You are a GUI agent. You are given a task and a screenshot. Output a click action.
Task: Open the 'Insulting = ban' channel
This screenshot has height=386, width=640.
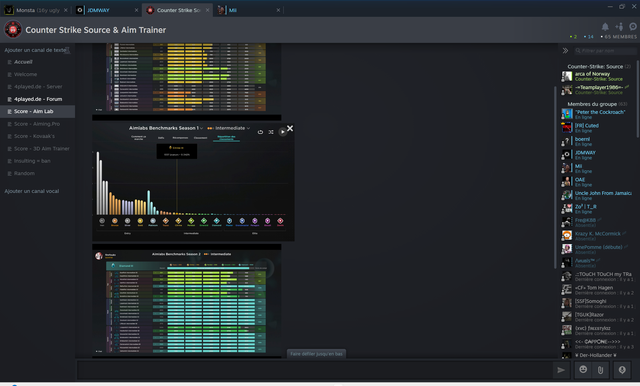point(38,161)
